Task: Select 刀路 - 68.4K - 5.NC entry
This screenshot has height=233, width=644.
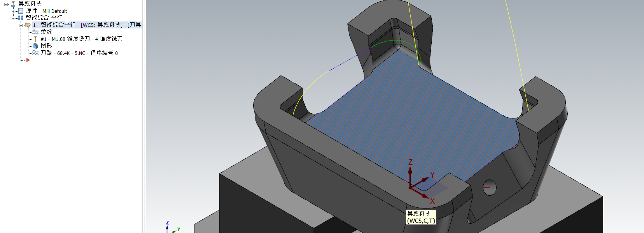Action: 79,53
